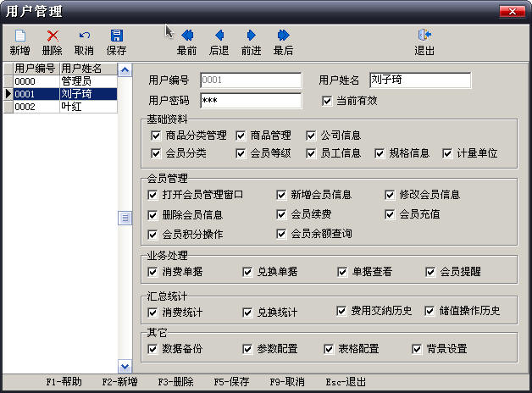This screenshot has width=532, height=393.
Task: Toggle 会员提醒 checkbox
Action: pyautogui.click(x=430, y=272)
